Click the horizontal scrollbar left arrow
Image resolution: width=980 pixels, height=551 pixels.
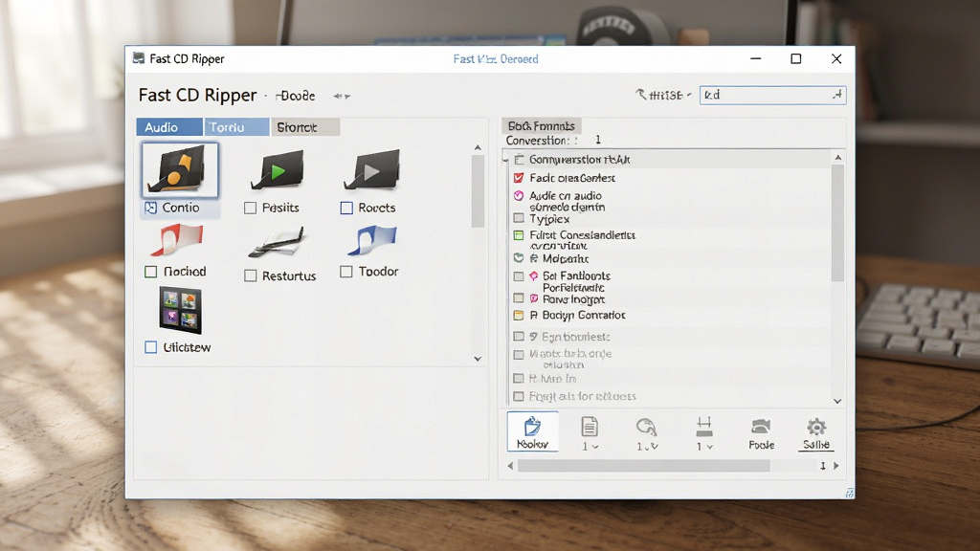(510, 466)
